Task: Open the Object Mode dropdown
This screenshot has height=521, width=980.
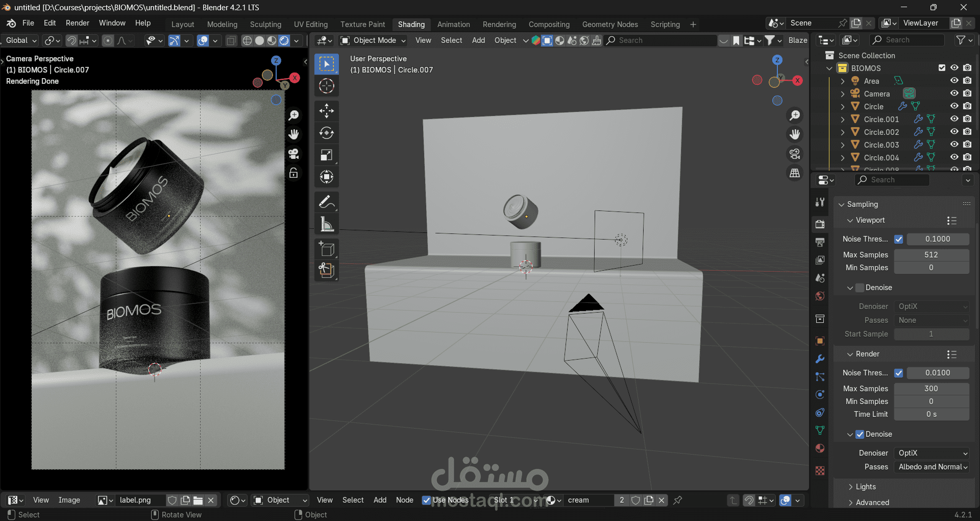Action: point(373,40)
